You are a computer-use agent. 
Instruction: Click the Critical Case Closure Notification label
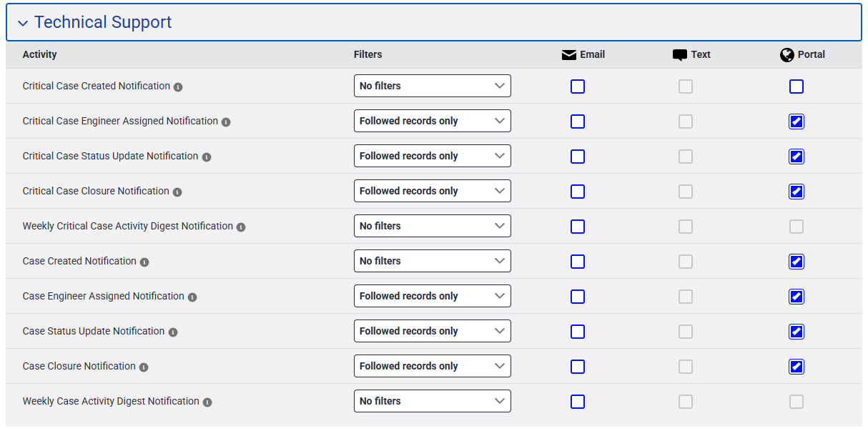click(96, 191)
